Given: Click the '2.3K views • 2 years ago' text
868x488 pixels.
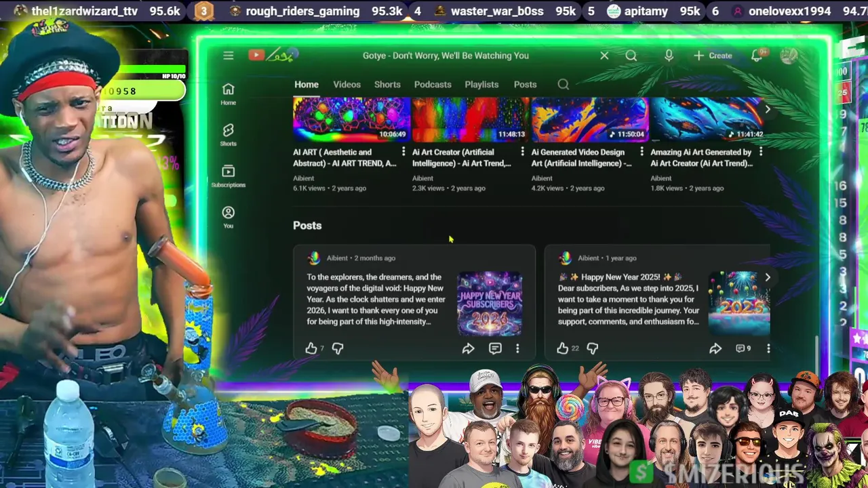Looking at the screenshot, I should [449, 188].
